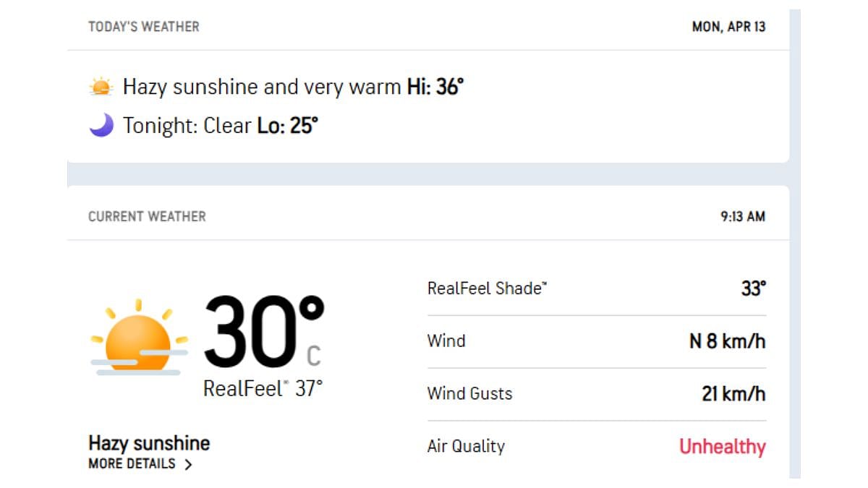Click the hazy sun icon in Today's Weather
Viewport: 868px width, 488px height.
[x=101, y=87]
